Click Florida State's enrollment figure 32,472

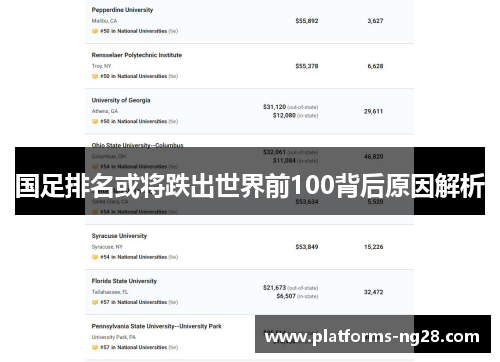[373, 292]
